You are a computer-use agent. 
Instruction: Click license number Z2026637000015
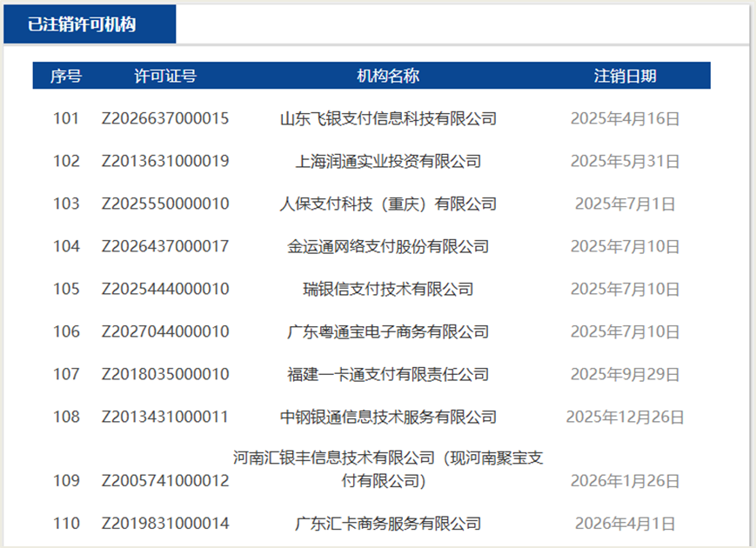(165, 118)
